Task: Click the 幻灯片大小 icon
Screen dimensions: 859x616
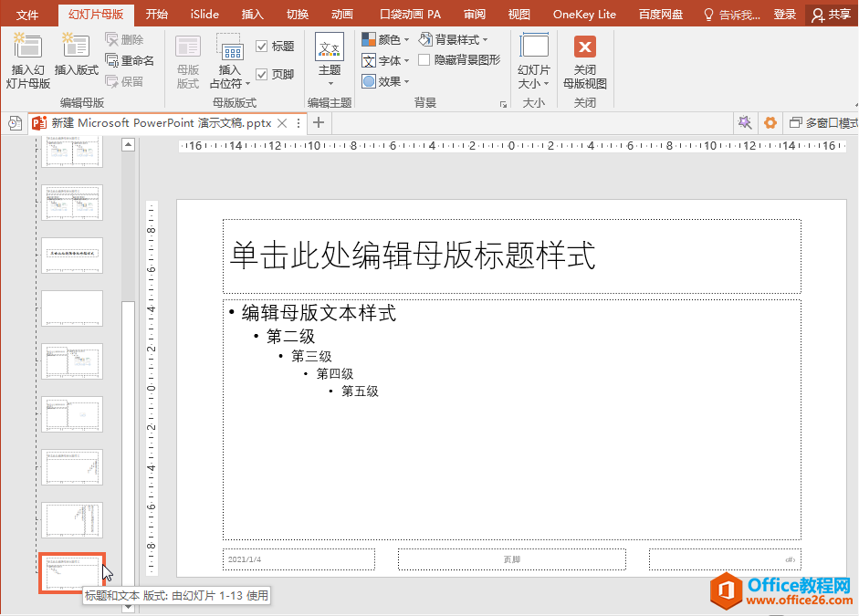Action: 534,47
